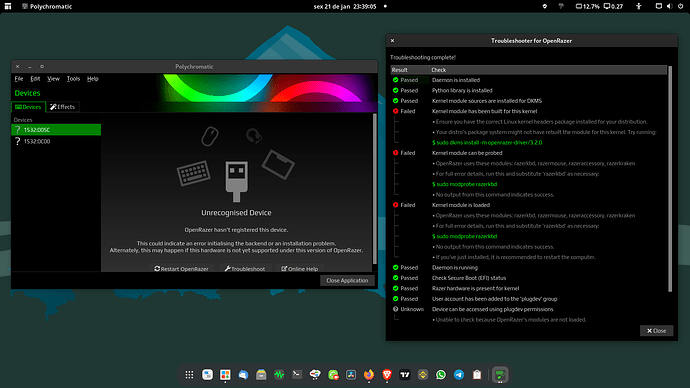The width and height of the screenshot is (690, 388).
Task: Click Close Application button
Action: coord(347,281)
